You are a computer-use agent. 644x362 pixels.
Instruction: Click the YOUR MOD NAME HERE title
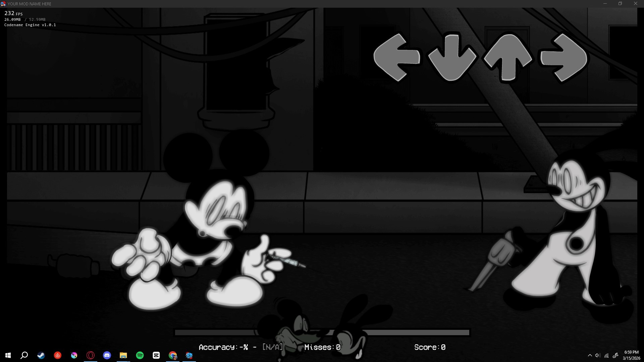(30, 4)
